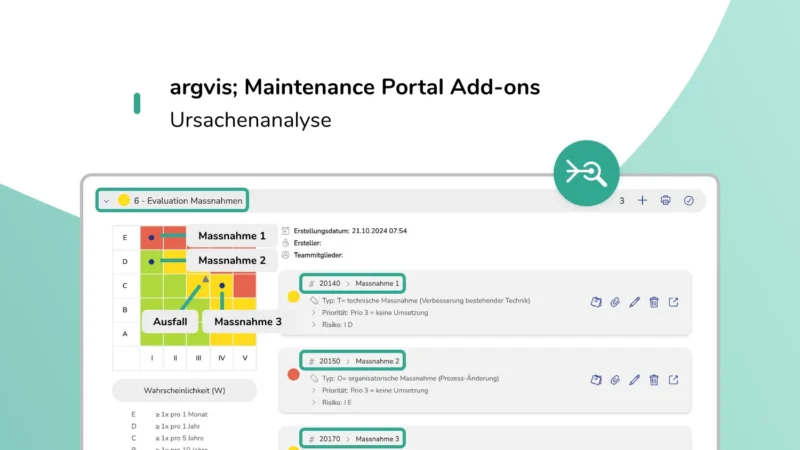Select the Massnahme 2 label in risk matrix
The height and width of the screenshot is (450, 800).
point(232,260)
